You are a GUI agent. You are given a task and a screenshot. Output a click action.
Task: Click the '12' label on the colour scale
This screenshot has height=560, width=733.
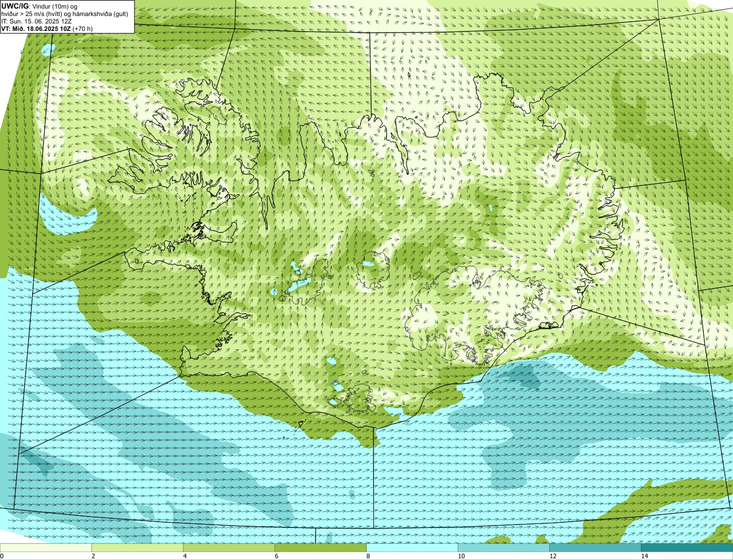pyautogui.click(x=552, y=556)
